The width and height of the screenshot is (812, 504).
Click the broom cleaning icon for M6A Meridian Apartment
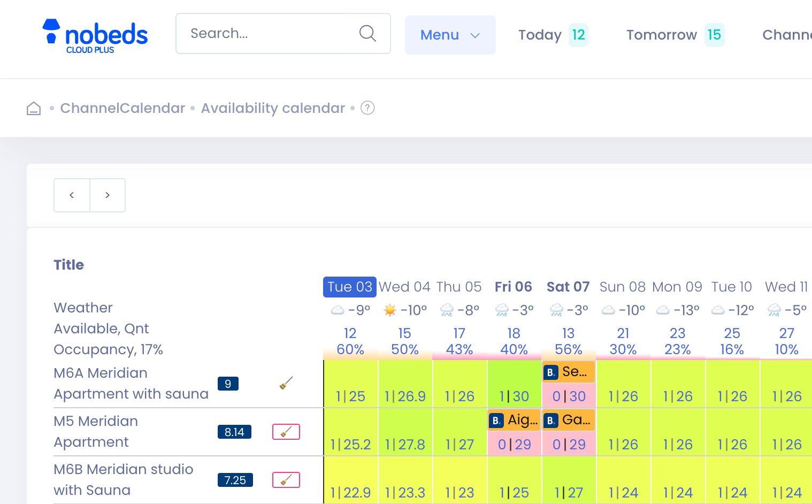tap(285, 383)
